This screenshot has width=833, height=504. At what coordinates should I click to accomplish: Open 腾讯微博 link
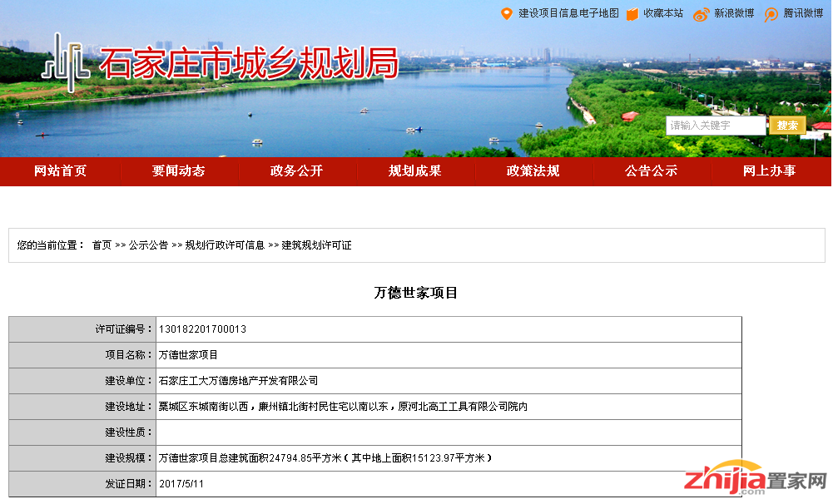803,13
